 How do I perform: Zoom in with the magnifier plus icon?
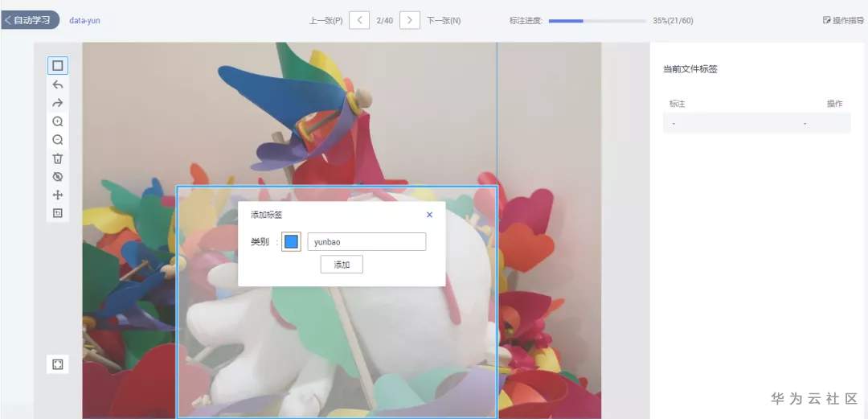(58, 122)
